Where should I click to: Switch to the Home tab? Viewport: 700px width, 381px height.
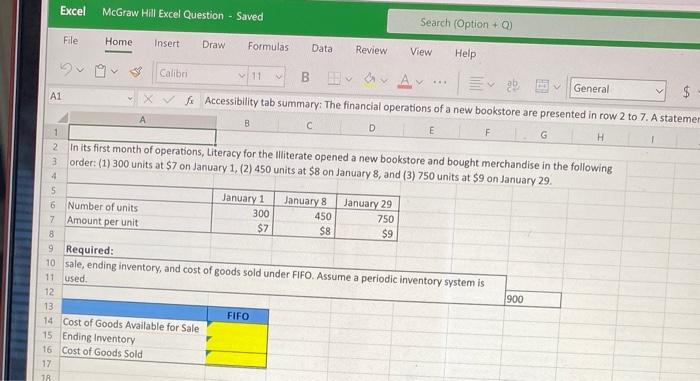(x=118, y=42)
